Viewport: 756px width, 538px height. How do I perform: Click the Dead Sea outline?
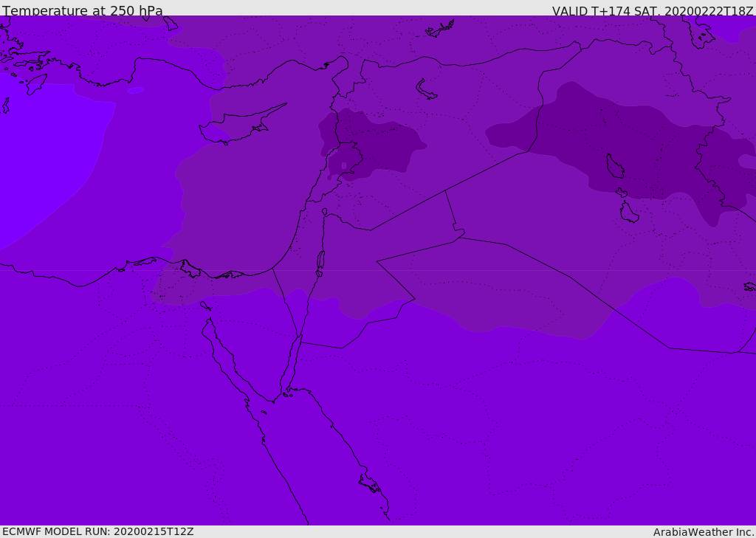(x=320, y=261)
